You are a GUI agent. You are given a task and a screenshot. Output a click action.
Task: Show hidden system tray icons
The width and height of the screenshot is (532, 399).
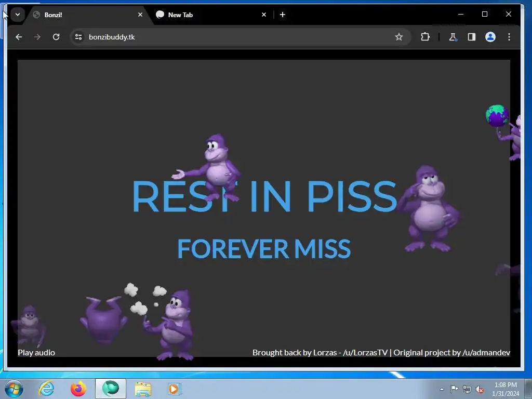(x=442, y=389)
